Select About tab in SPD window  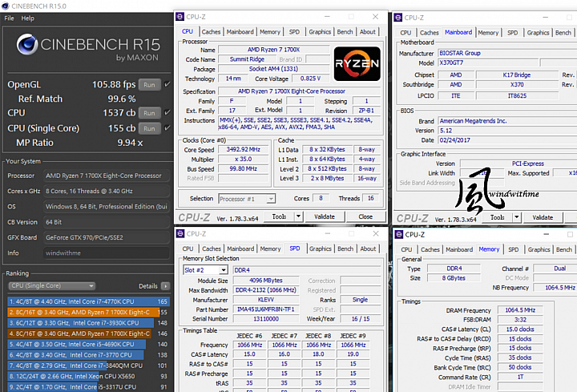tap(368, 249)
